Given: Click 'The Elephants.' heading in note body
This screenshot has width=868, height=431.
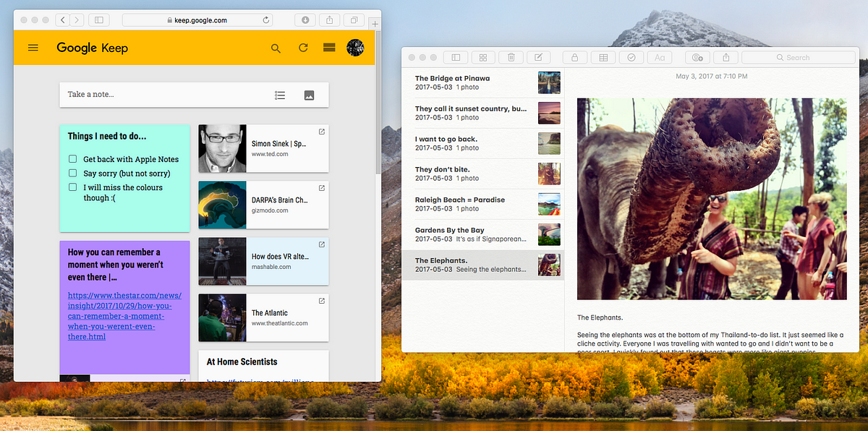Looking at the screenshot, I should click(600, 317).
